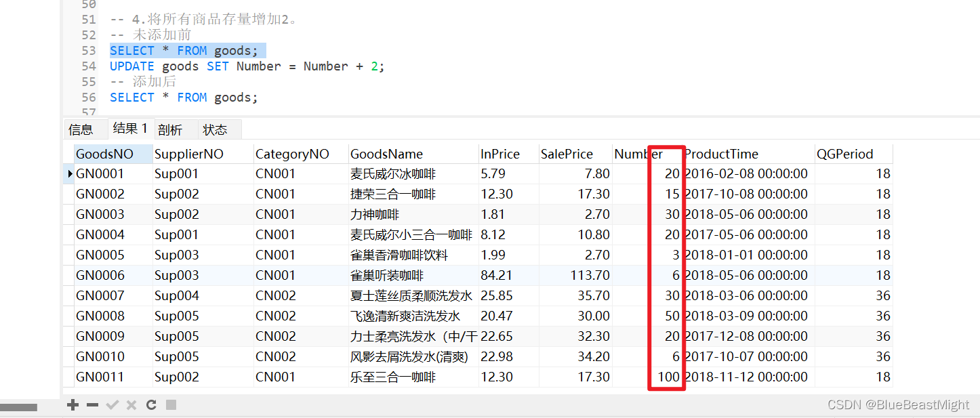Click the InPrice column header
The height and width of the screenshot is (418, 980).
coord(508,154)
